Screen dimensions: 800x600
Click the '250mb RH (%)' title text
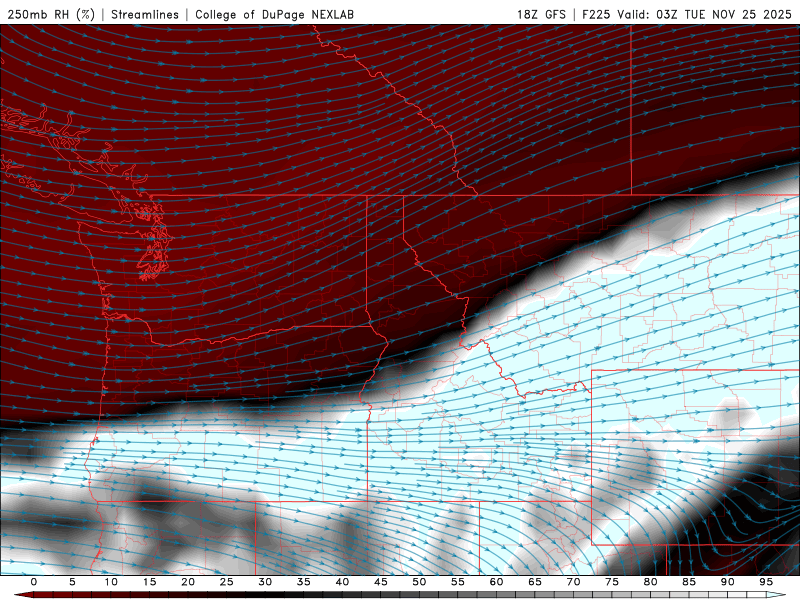tap(51, 14)
